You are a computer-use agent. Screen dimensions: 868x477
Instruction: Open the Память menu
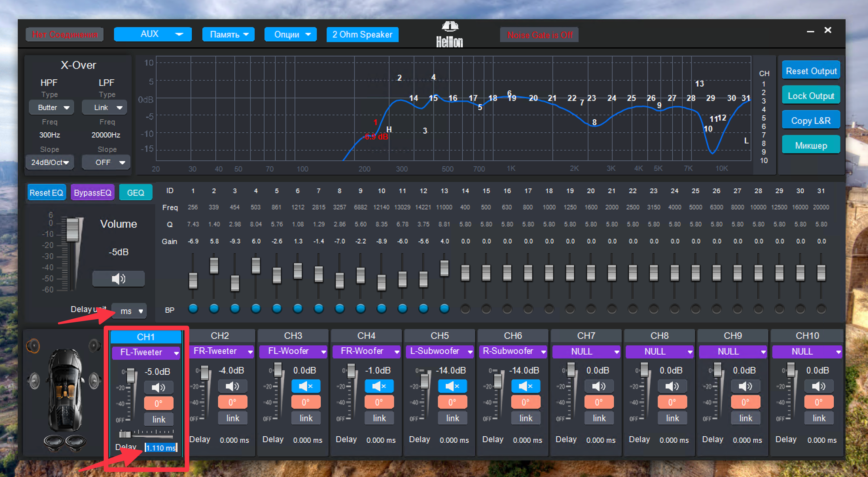228,34
